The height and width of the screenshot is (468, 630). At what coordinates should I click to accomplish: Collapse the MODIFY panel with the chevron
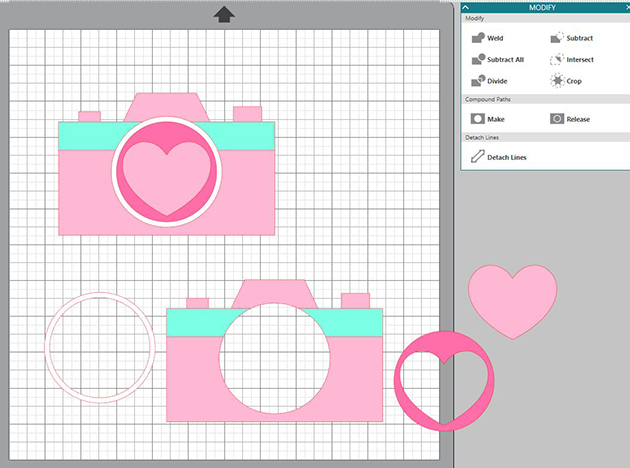tap(465, 7)
